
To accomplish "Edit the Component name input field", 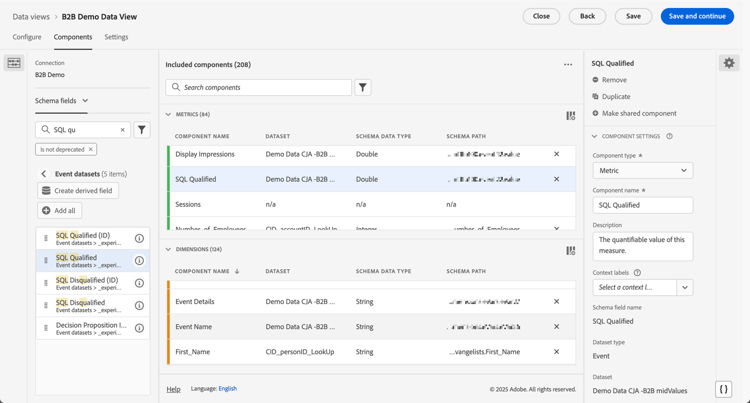I will (642, 205).
